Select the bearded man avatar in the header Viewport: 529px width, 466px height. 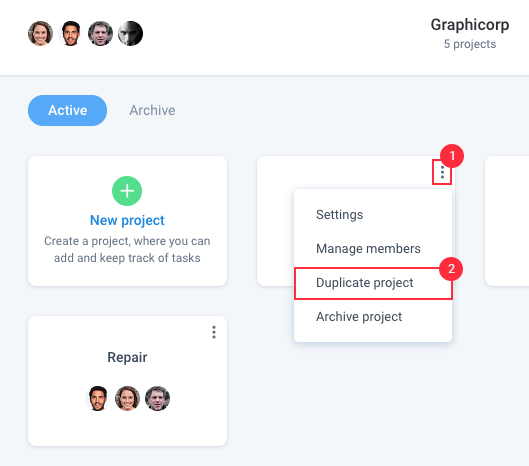(71, 33)
